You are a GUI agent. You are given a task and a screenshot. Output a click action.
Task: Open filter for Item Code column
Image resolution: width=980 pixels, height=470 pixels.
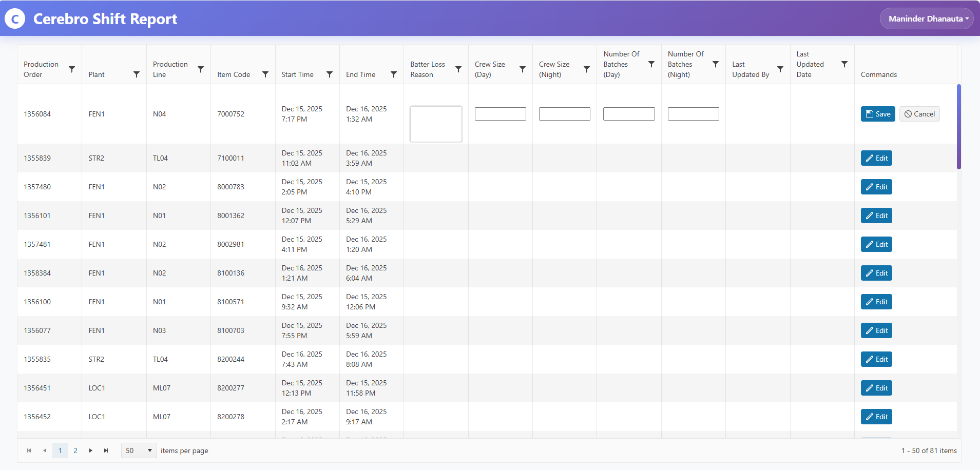[x=265, y=74]
